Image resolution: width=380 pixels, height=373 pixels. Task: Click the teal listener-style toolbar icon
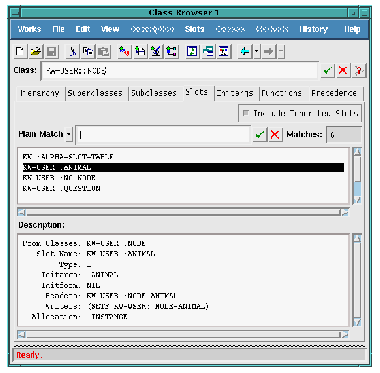click(x=208, y=51)
